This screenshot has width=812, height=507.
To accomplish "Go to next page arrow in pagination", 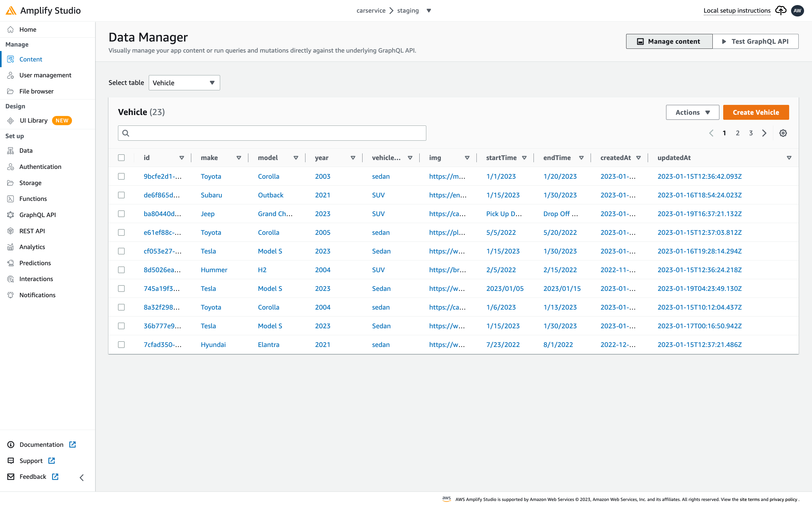I will point(764,133).
